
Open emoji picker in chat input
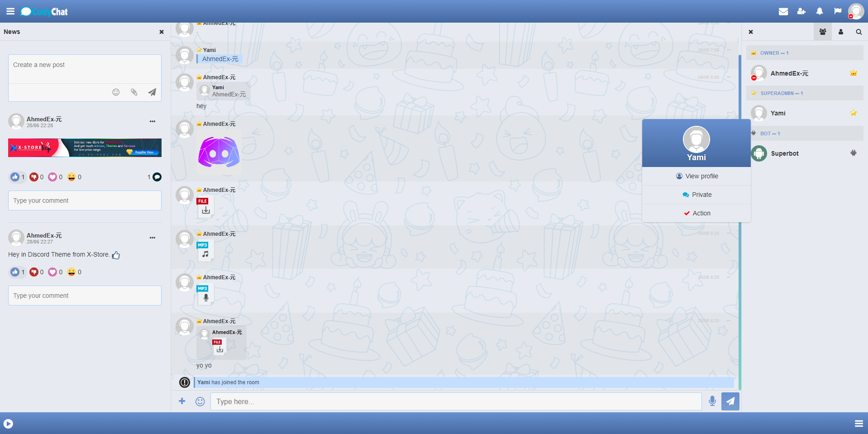point(200,401)
